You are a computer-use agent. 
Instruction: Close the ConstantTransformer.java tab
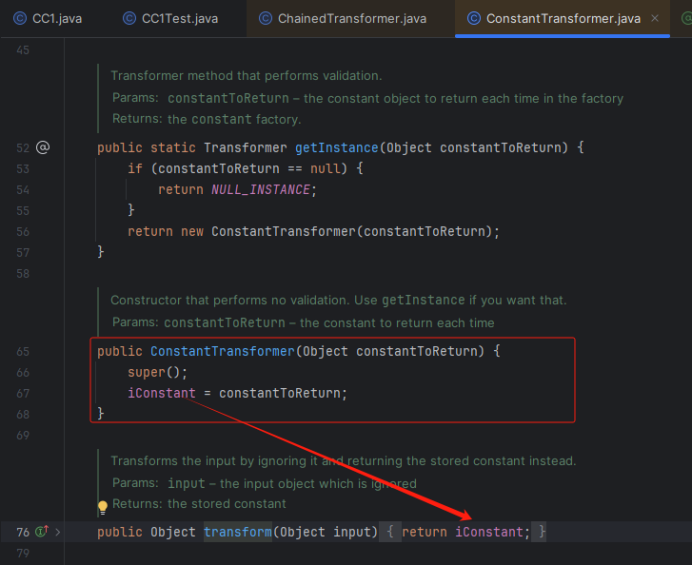coord(654,18)
